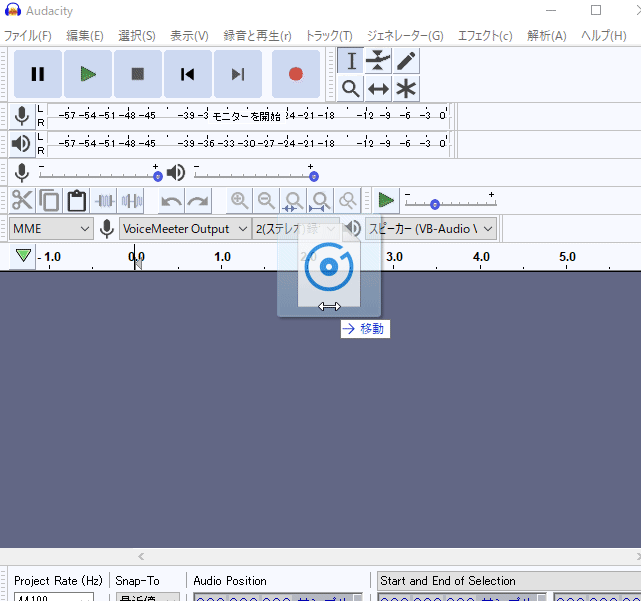641x601 pixels.
Task: Skip to start of track
Action: (x=188, y=74)
